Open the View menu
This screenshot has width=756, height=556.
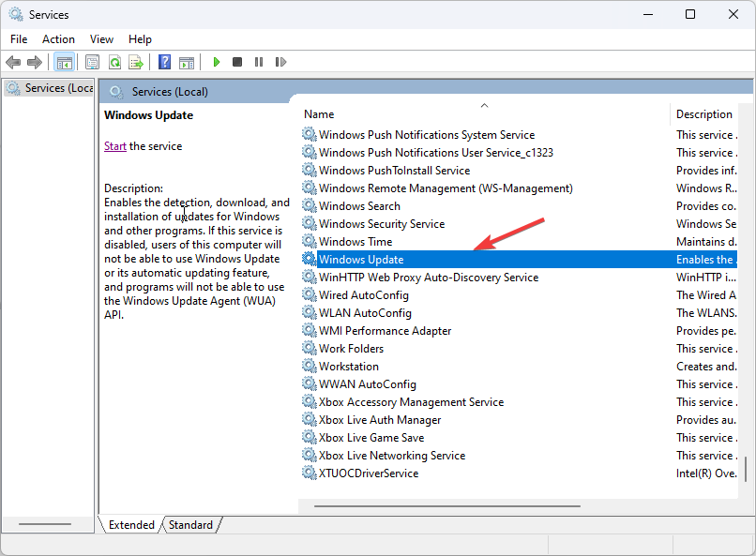click(101, 39)
